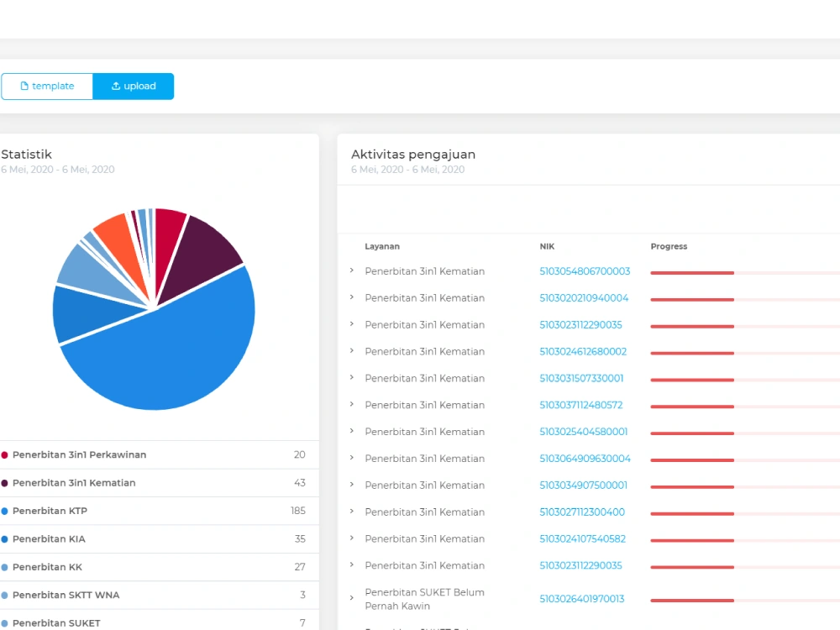
Task: Open NIK link 5103020210940004
Action: 584,298
